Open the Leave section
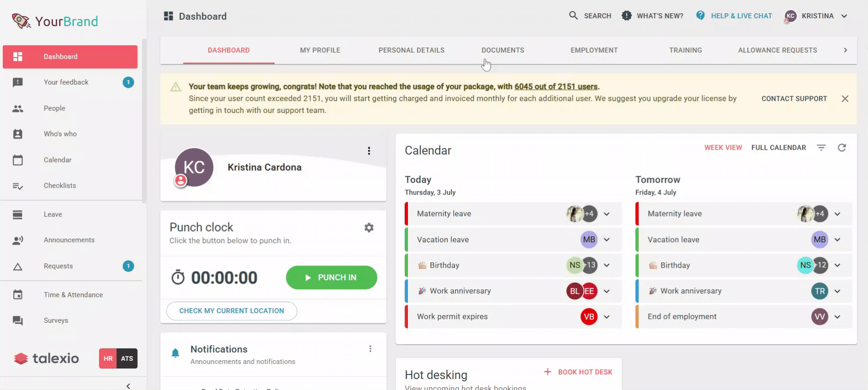Screen dimensions: 868x390 [70, 215]
